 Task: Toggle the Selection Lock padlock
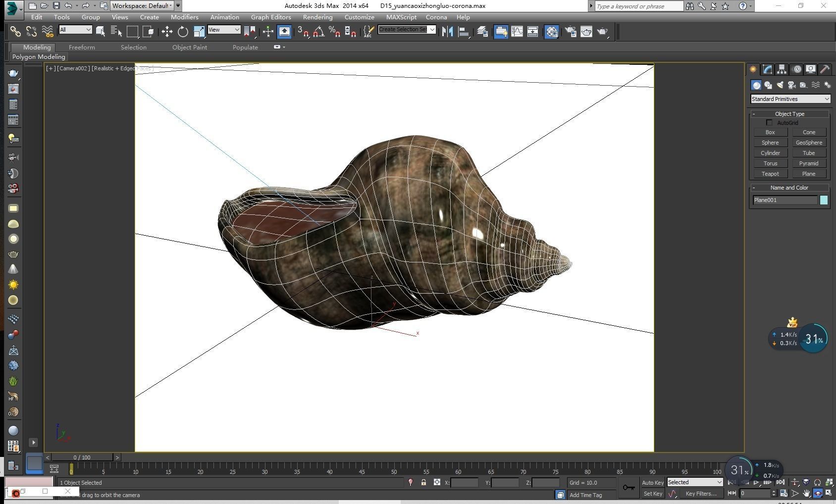point(423,482)
